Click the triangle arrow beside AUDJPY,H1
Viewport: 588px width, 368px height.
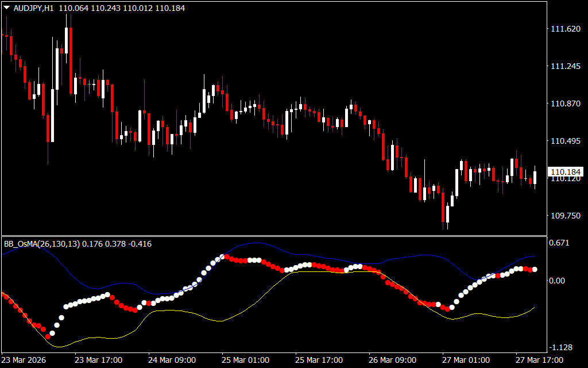7,9
